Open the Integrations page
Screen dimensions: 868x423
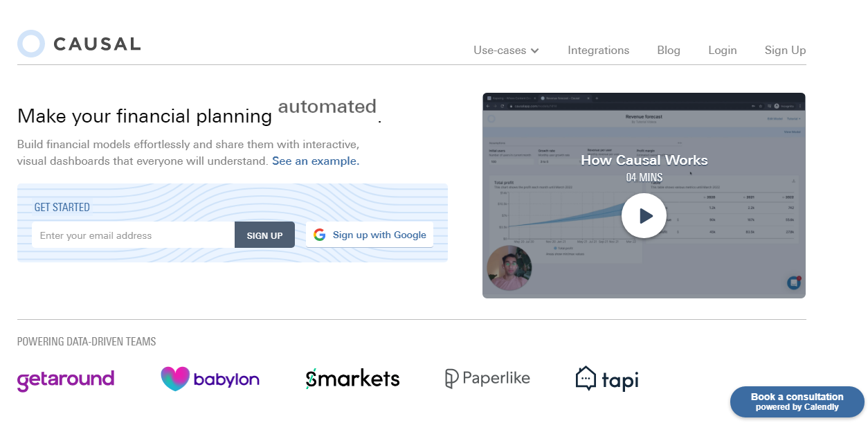tap(598, 51)
